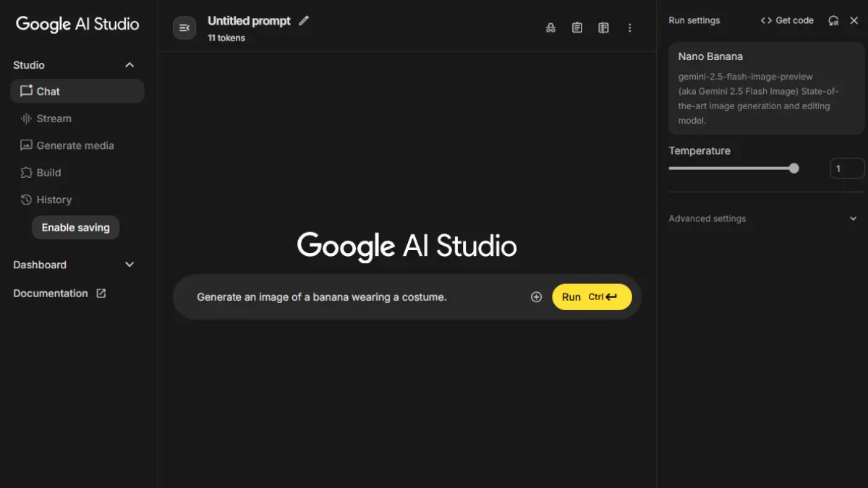
Task: Close the Run settings panel
Action: tap(854, 20)
